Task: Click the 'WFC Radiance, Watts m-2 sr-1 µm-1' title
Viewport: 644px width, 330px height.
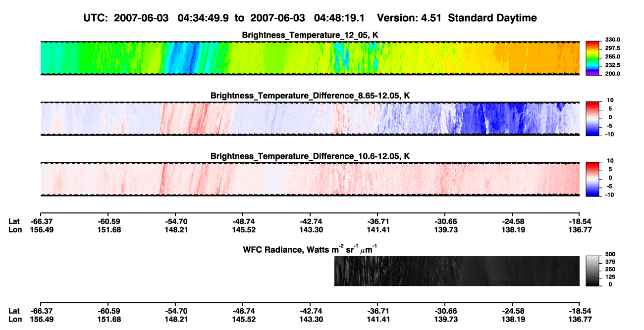Action: coord(310,249)
